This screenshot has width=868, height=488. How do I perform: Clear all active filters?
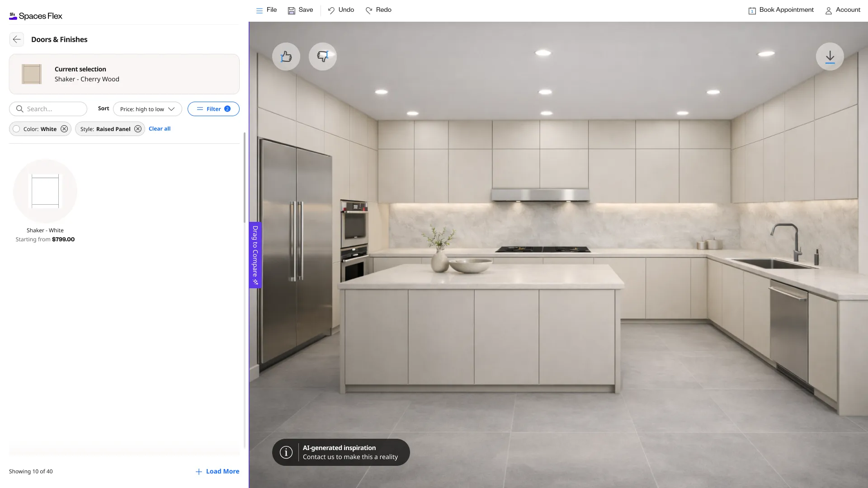pos(160,129)
